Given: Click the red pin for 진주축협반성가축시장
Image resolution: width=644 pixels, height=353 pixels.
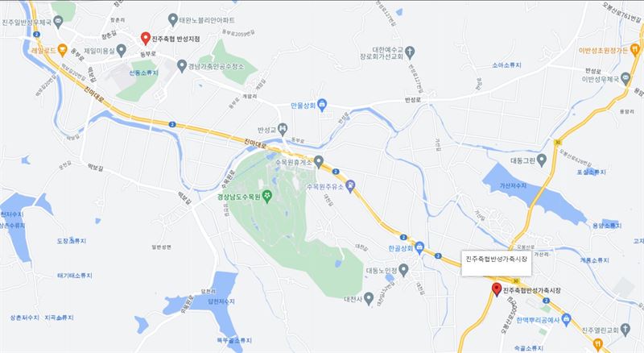Looking at the screenshot, I should tap(497, 289).
